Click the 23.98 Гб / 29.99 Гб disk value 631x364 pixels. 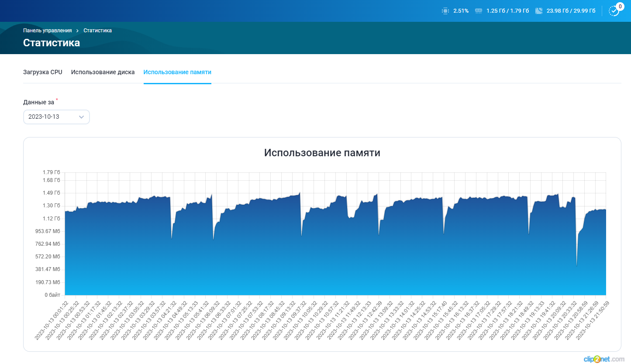coord(571,11)
